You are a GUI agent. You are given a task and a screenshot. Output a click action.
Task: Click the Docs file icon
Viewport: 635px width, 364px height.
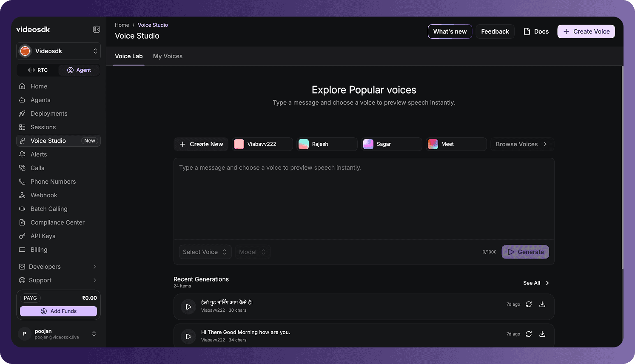pos(527,31)
